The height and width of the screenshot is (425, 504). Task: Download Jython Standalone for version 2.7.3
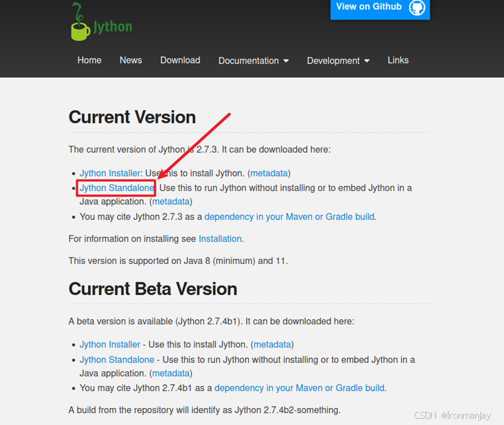pyautogui.click(x=117, y=188)
